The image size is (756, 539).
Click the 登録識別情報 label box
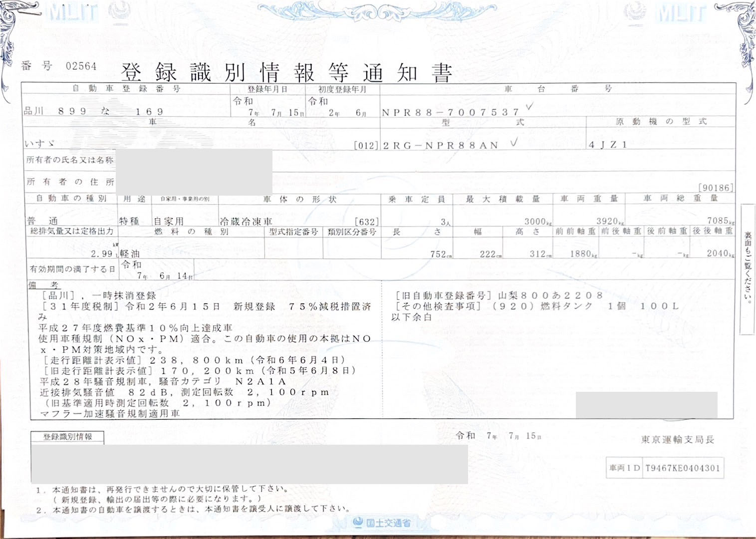click(67, 437)
